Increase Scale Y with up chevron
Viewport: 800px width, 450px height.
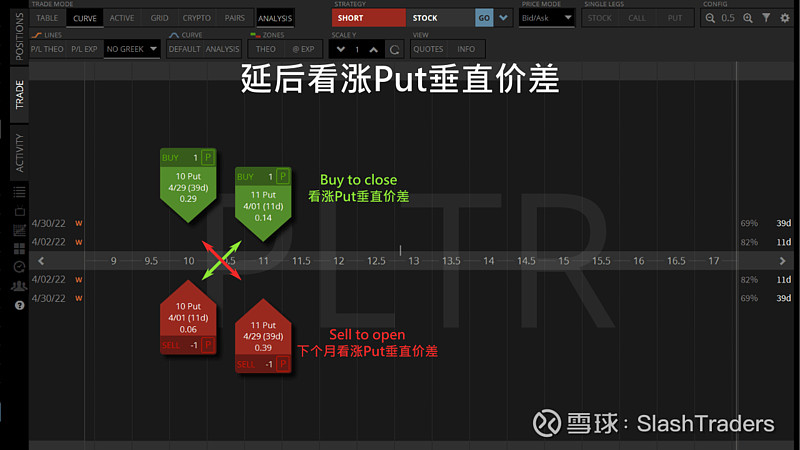[373, 49]
